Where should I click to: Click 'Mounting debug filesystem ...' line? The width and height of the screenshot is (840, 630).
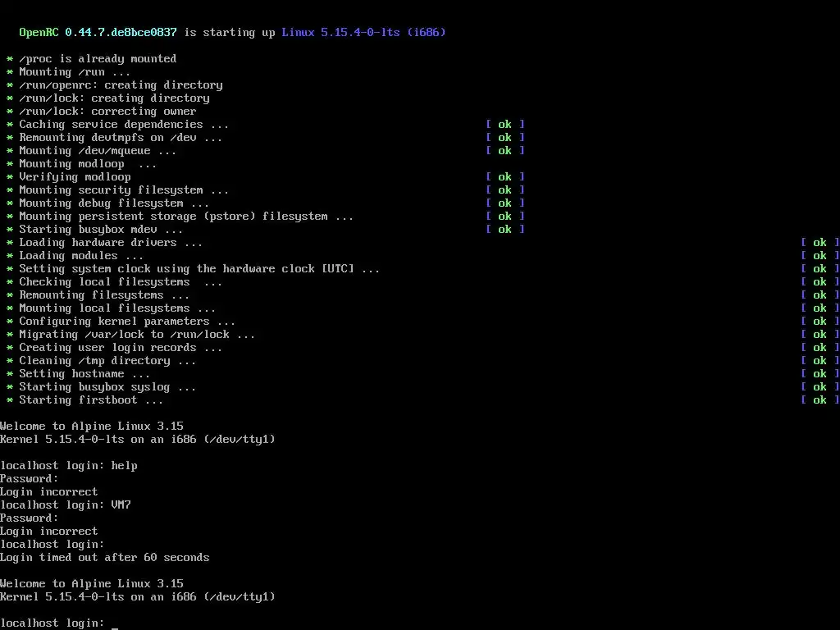(x=114, y=203)
